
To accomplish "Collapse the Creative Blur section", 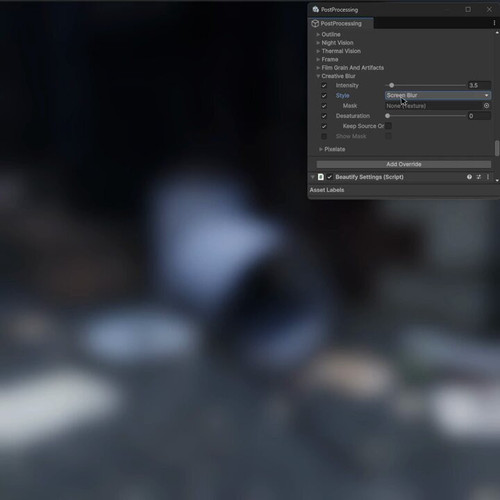I will (318, 76).
